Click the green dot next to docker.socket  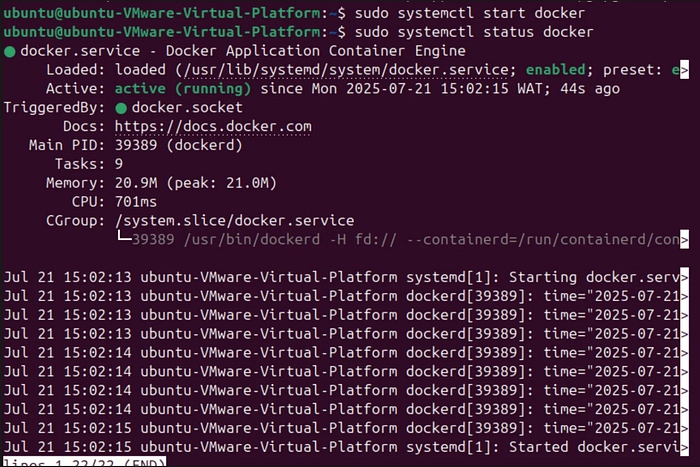click(x=121, y=108)
